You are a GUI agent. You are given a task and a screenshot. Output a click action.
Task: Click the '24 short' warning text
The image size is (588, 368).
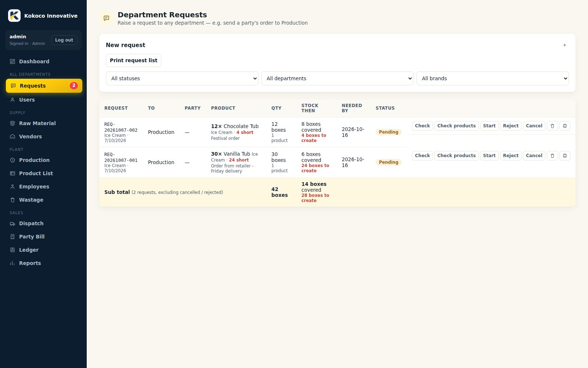click(239, 160)
